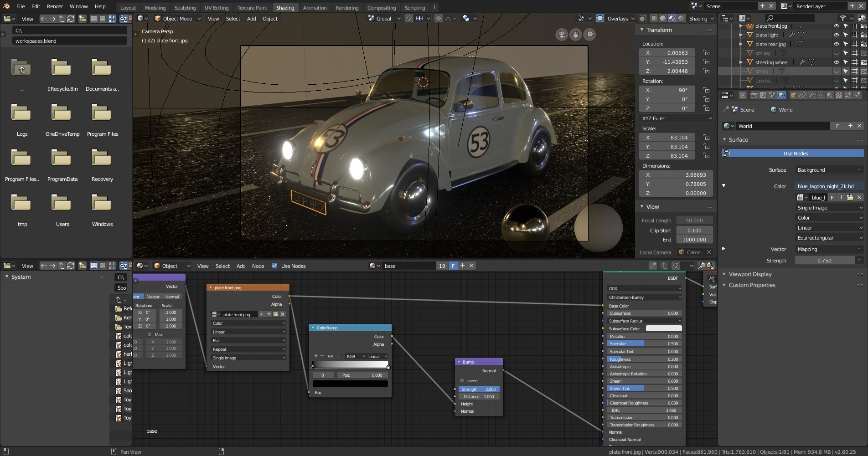Click the Subsurface Color white swatch
The image size is (868, 456).
[x=663, y=329]
